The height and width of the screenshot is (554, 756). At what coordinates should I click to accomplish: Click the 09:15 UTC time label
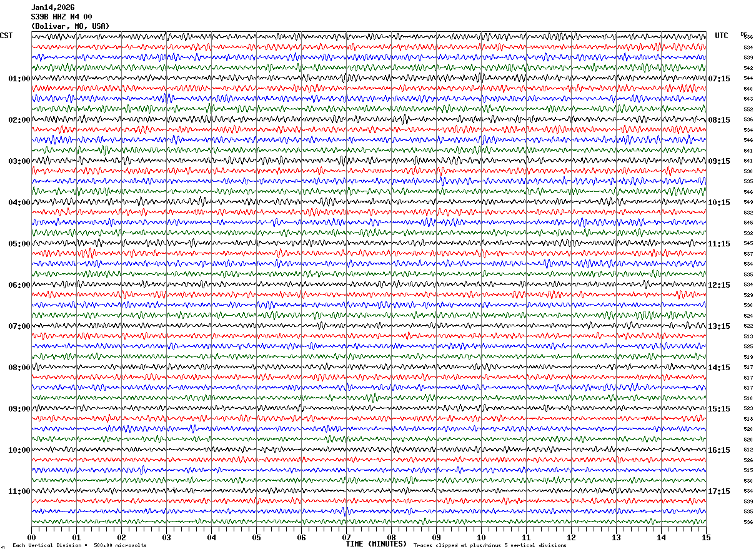click(719, 161)
